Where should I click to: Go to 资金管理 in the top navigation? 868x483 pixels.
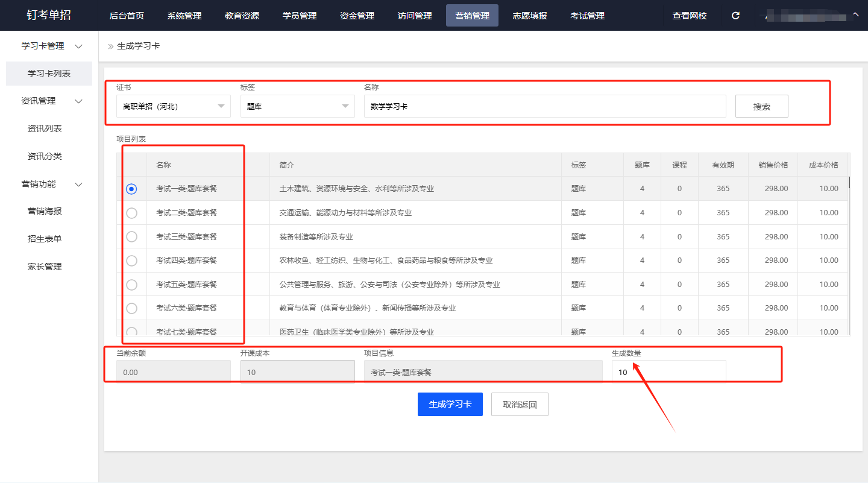click(357, 16)
